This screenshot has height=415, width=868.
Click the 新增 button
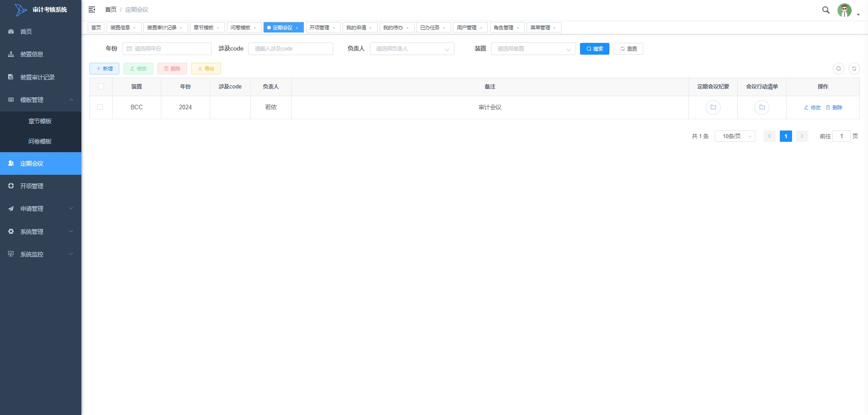(104, 69)
